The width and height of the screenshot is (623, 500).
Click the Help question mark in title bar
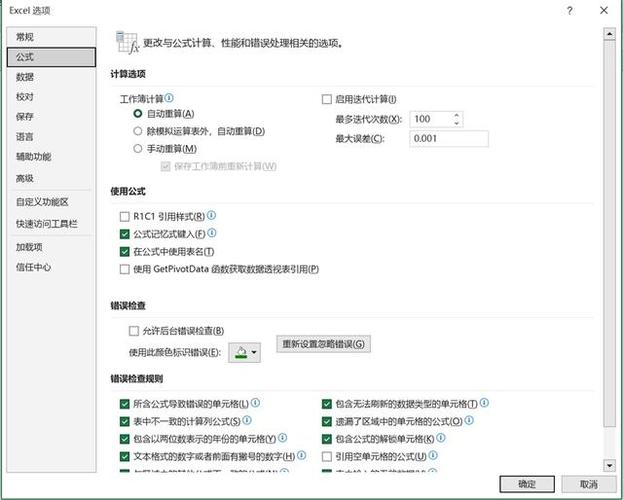coord(570,11)
